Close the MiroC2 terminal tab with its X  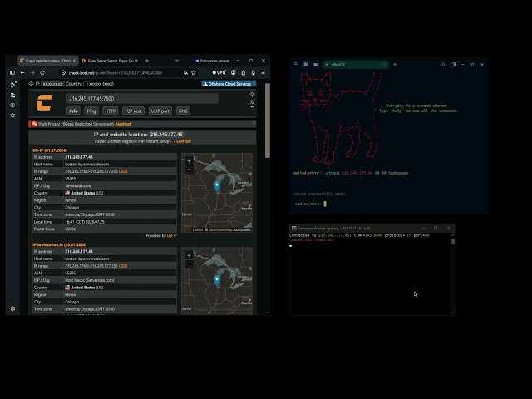point(327,65)
